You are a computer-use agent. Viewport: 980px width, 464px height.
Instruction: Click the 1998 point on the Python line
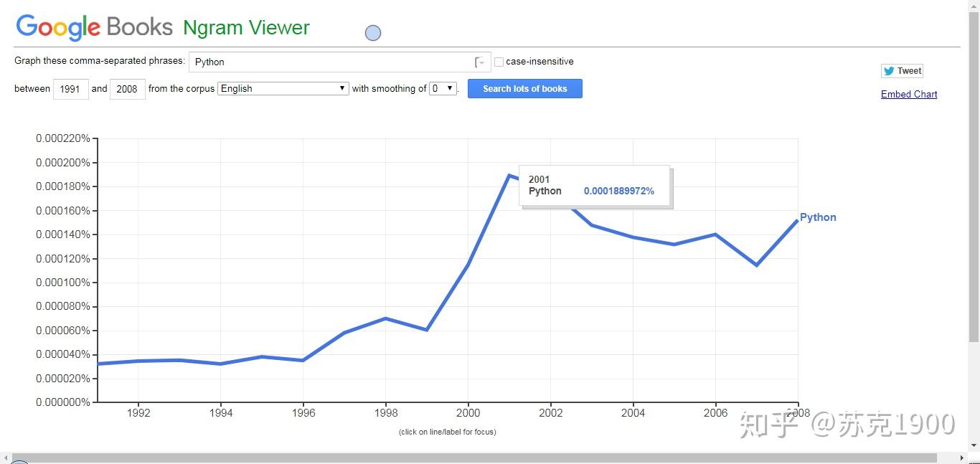[x=386, y=318]
